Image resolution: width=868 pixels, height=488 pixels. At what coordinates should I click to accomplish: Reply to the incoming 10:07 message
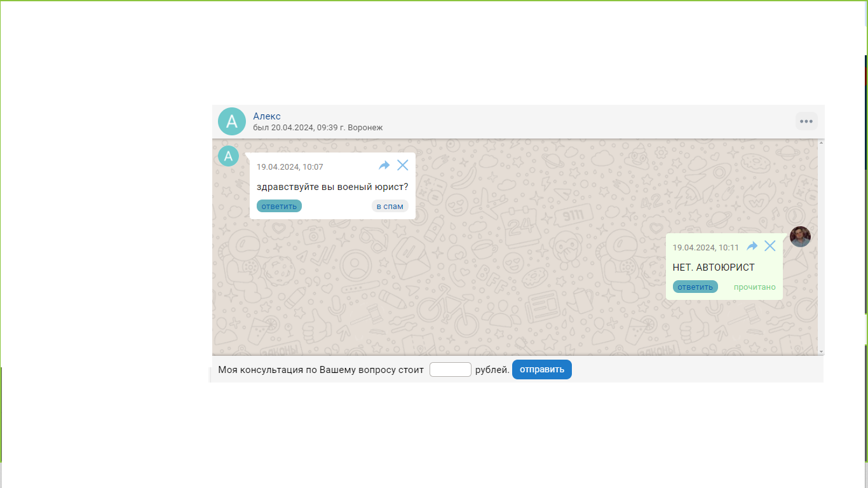pyautogui.click(x=279, y=206)
